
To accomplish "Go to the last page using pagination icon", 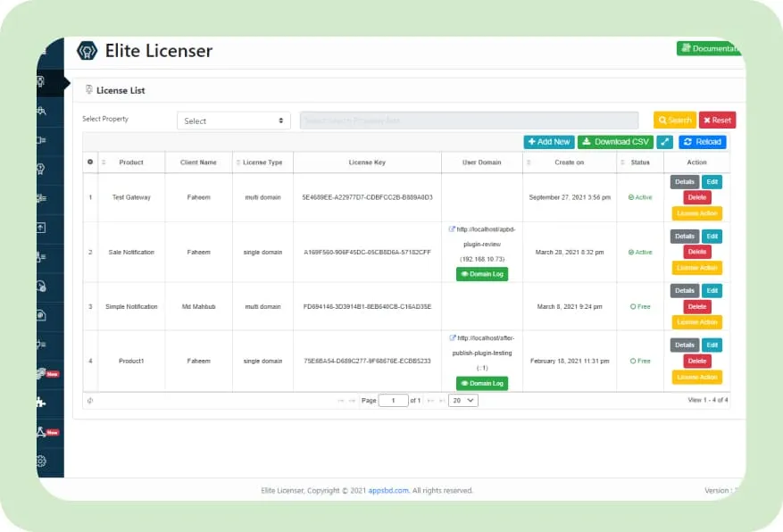I will (442, 401).
